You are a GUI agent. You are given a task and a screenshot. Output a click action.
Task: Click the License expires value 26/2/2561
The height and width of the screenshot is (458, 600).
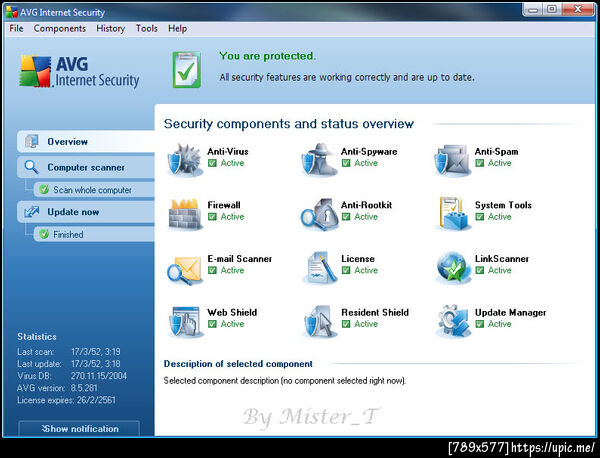96,400
